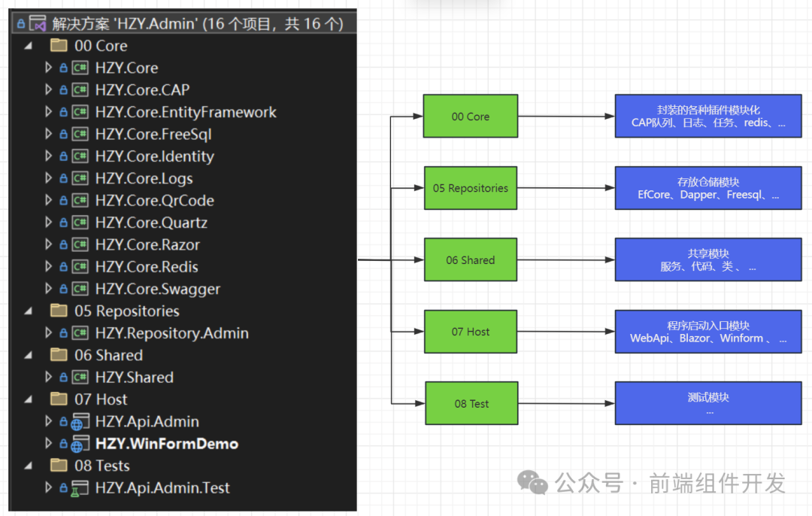812x516 pixels.
Task: Click the C# icon of HZY.Core.FreeSql
Action: [80, 134]
